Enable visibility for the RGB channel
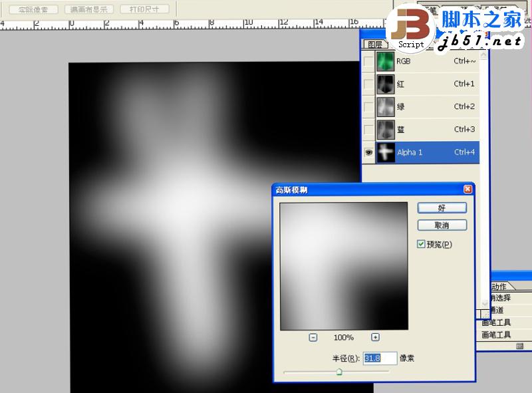This screenshot has height=393, width=532. coord(370,61)
